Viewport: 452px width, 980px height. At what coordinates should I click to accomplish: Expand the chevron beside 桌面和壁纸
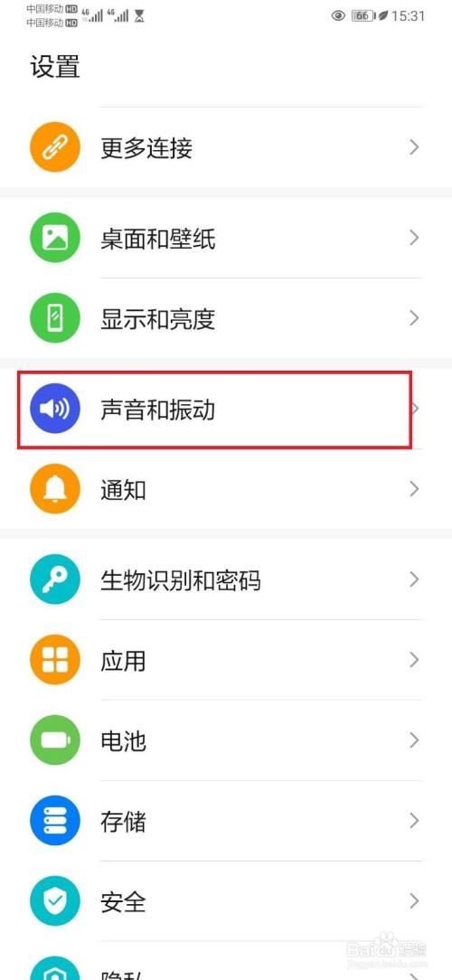pyautogui.click(x=414, y=238)
